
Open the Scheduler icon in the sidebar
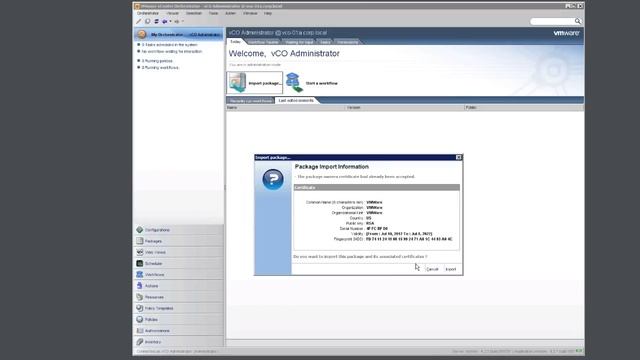coord(140,263)
